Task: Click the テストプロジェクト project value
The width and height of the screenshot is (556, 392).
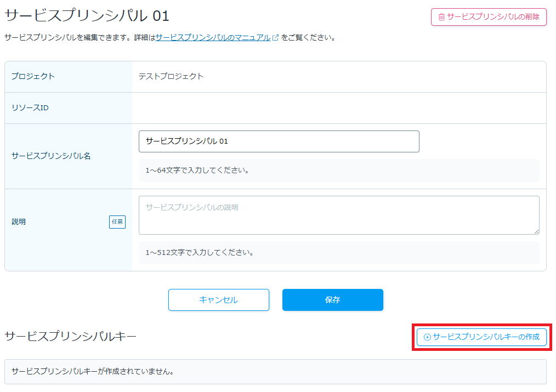Action: [171, 76]
